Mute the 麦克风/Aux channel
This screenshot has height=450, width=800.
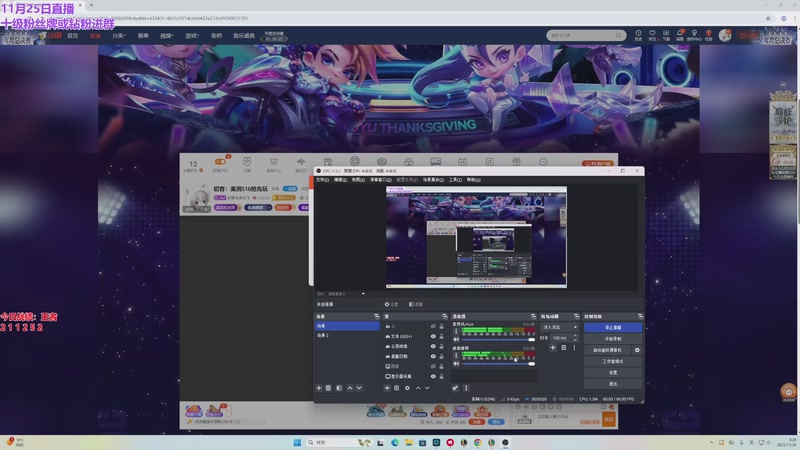[x=456, y=339]
